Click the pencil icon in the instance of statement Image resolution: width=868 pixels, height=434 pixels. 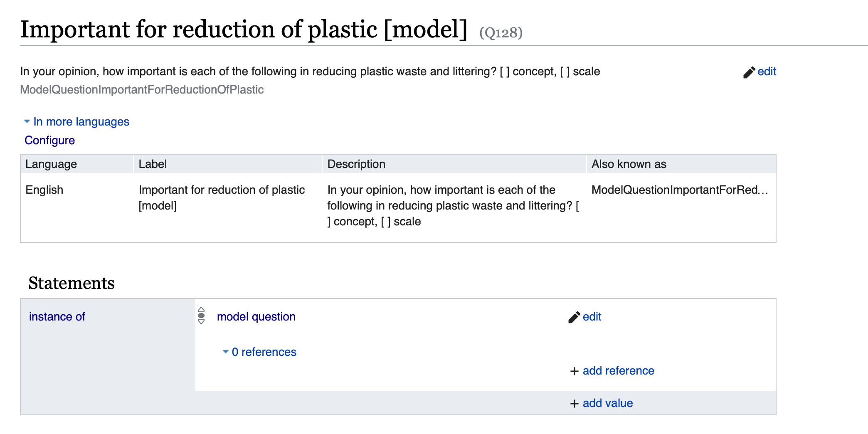coord(574,317)
